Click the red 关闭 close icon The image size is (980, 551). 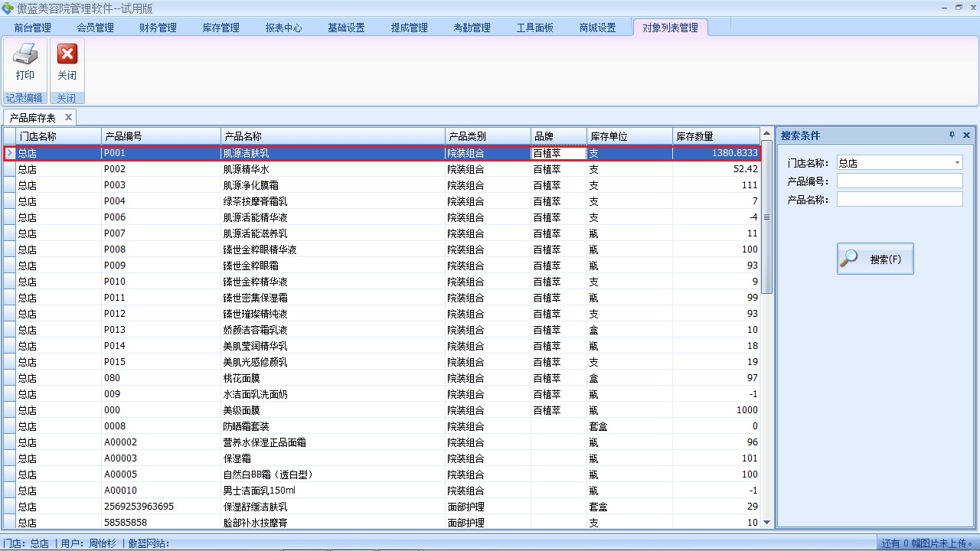point(67,54)
